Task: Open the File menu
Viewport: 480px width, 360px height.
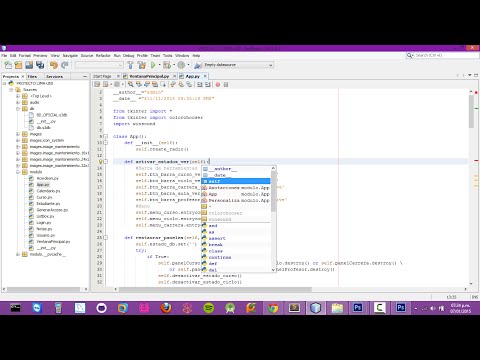Action: [x=4, y=56]
